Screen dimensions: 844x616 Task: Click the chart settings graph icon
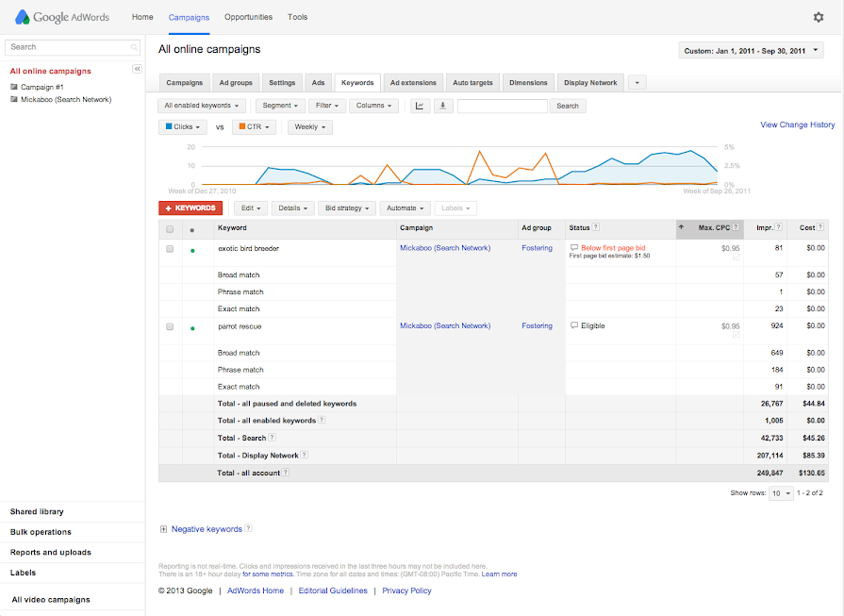419,106
